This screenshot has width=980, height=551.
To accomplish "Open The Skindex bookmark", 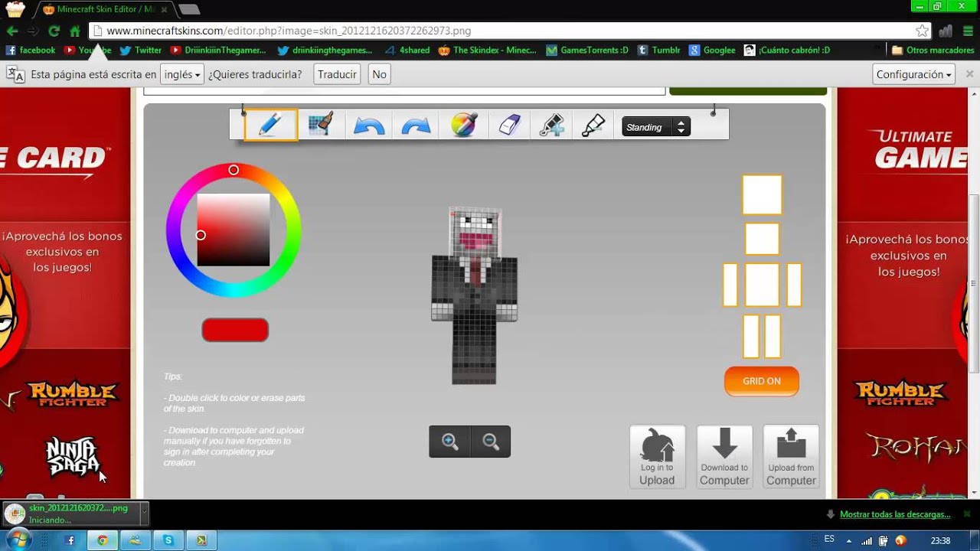I will pos(488,51).
